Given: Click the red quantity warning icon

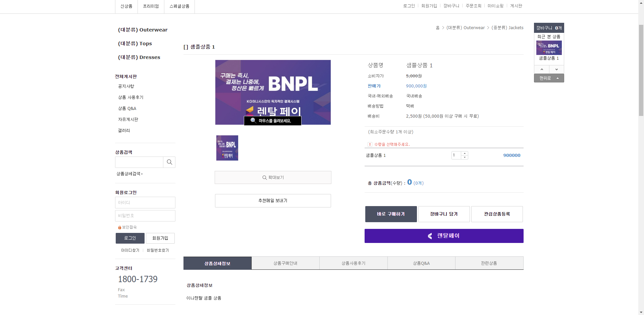Looking at the screenshot, I should coord(370,144).
